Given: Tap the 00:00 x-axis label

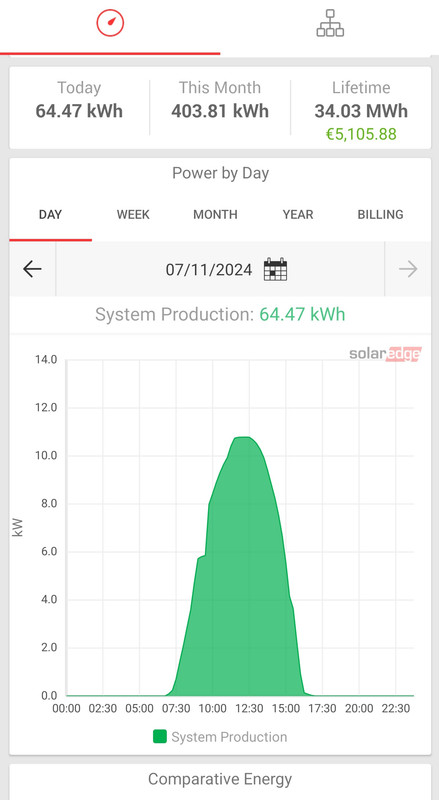Looking at the screenshot, I should (66, 709).
